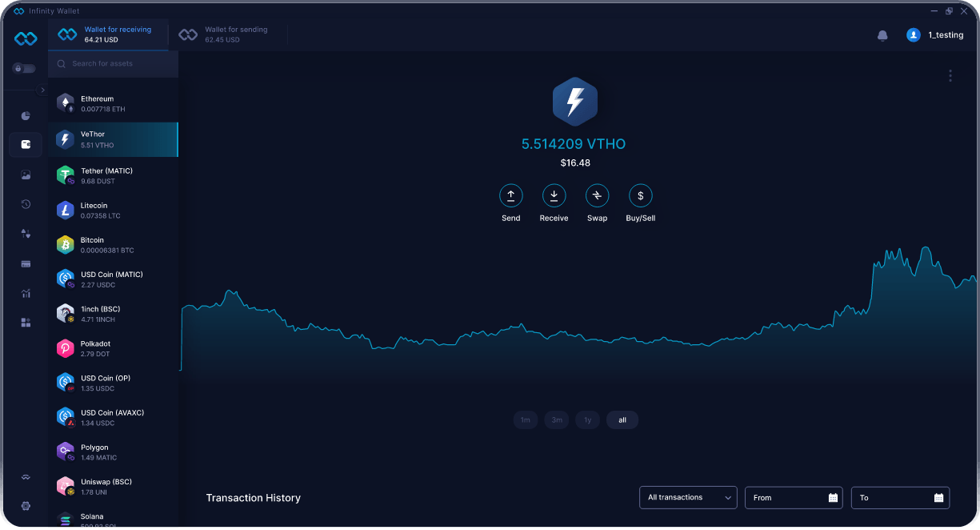This screenshot has width=980, height=530.
Task: Click the 5.514209 VTHO balance text
Action: tap(574, 144)
